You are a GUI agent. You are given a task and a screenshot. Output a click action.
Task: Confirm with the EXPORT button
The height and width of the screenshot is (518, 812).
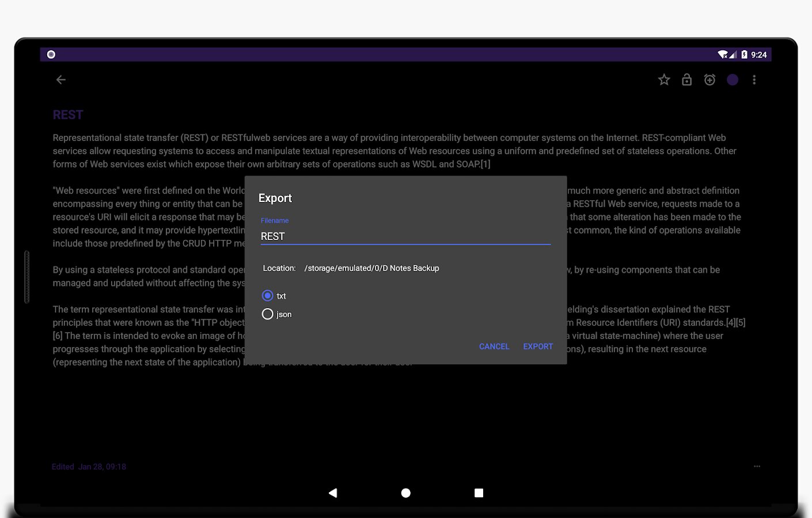tap(538, 346)
